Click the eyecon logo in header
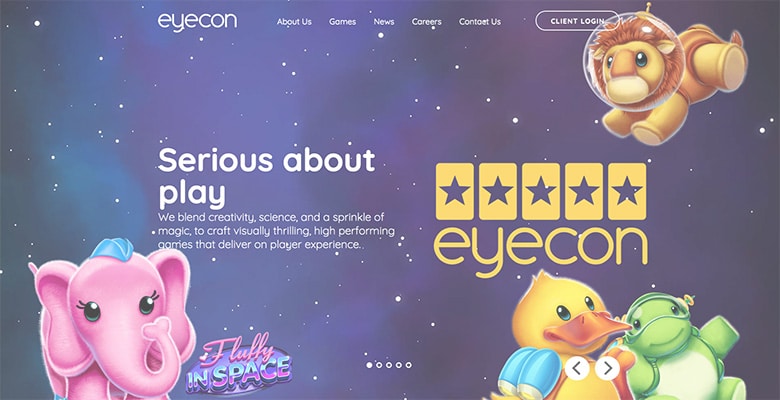This screenshot has height=400, width=780. tap(197, 22)
